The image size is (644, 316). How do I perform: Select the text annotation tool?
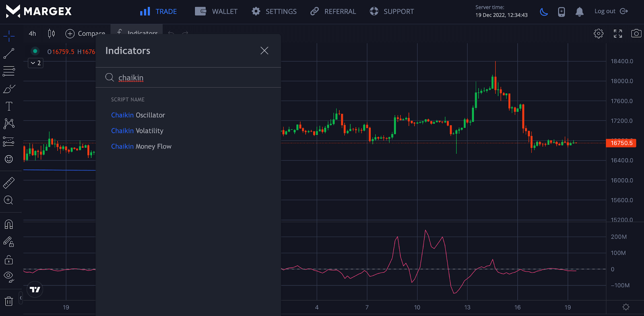(x=9, y=106)
